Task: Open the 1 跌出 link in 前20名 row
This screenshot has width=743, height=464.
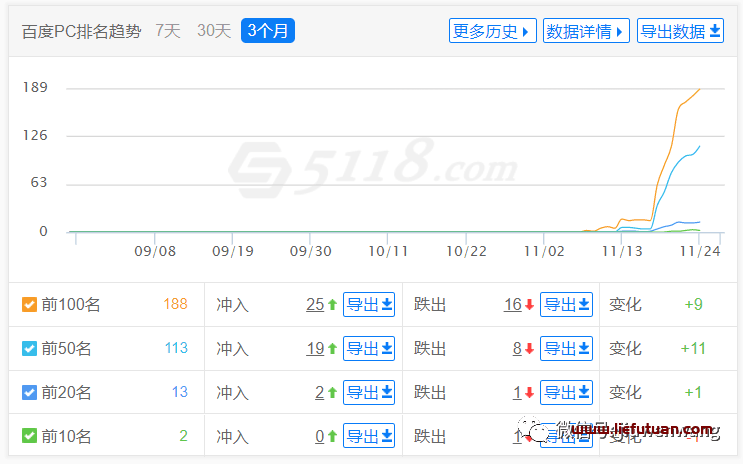Action: [x=517, y=392]
